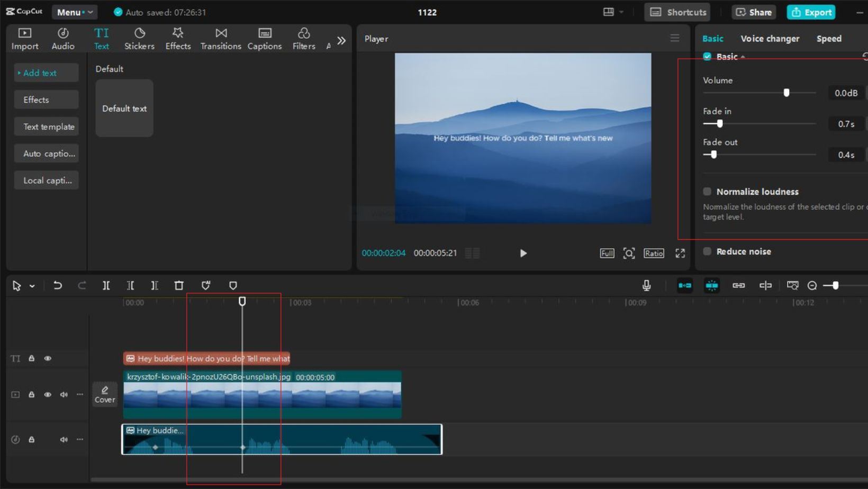Open the Effects tab in top toolbar
868x489 pixels.
click(x=178, y=39)
